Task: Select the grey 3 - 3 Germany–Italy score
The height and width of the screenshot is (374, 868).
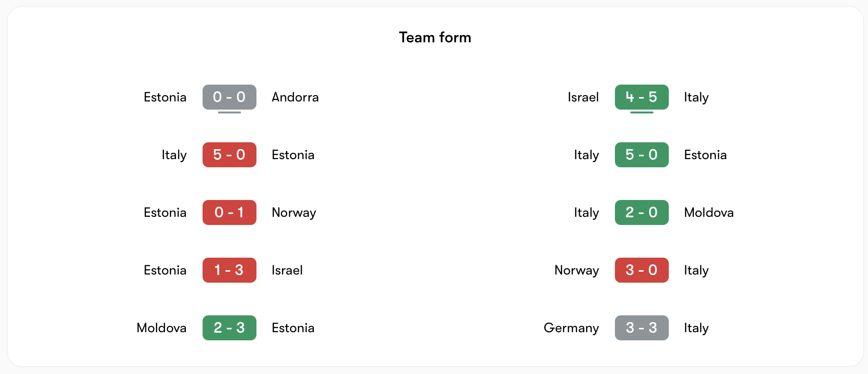Action: click(x=641, y=328)
